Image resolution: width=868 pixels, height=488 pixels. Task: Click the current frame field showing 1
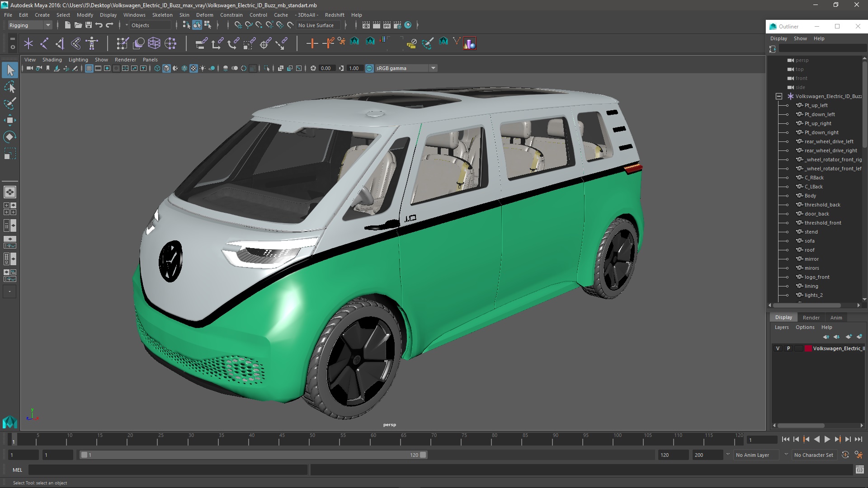click(x=762, y=440)
